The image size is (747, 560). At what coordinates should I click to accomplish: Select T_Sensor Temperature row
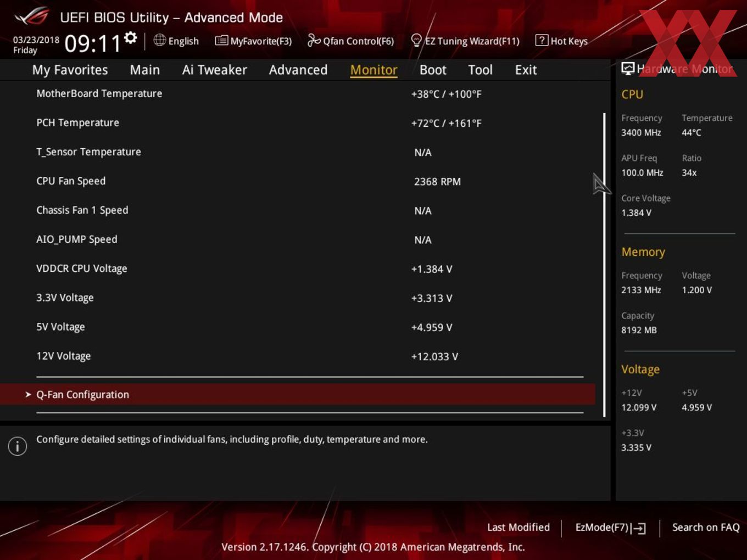(297, 152)
